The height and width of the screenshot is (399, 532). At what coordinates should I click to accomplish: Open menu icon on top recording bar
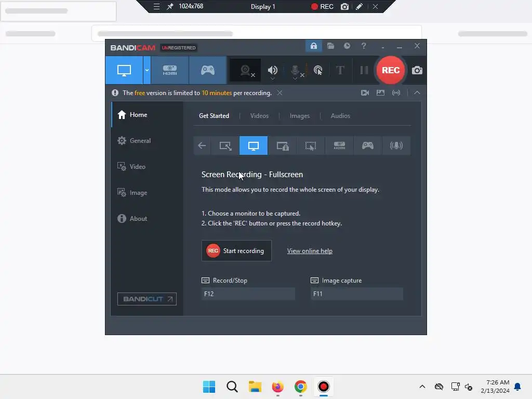click(x=156, y=6)
